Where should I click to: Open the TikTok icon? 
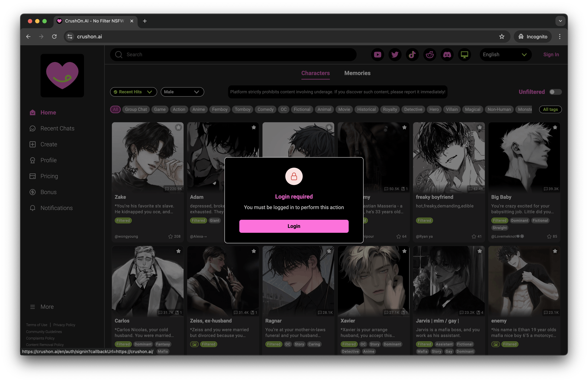tap(412, 55)
